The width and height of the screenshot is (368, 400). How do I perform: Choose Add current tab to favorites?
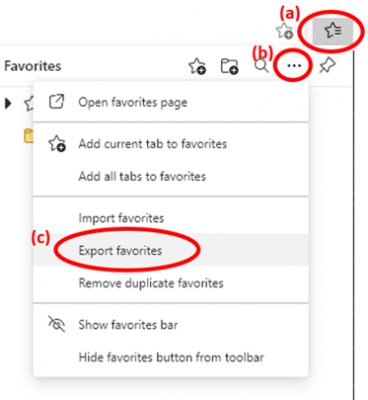pyautogui.click(x=171, y=144)
